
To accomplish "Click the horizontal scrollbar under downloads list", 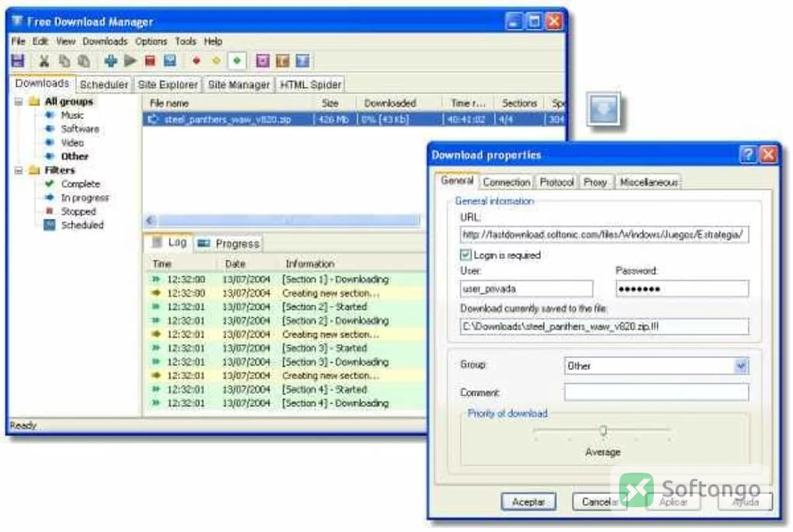I will [x=289, y=221].
